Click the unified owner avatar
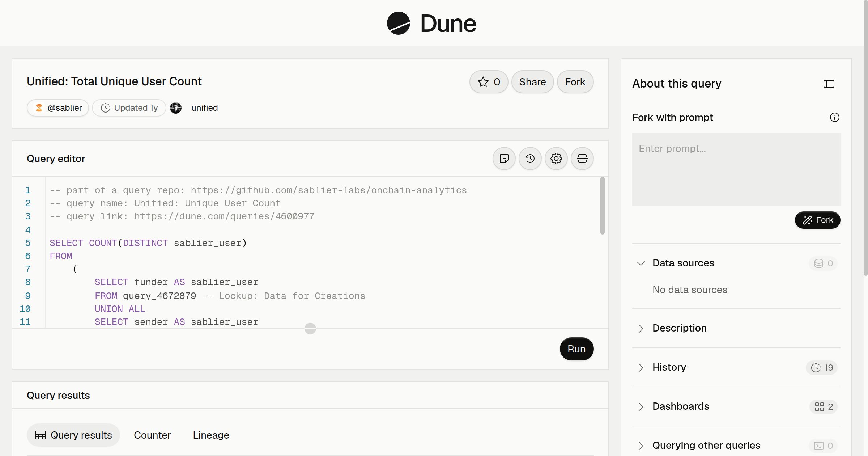 point(176,108)
